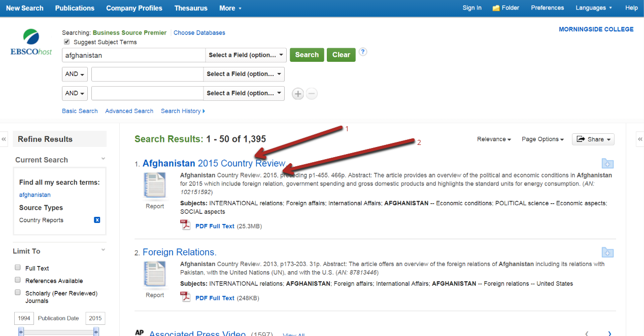The image size is (644, 336).
Task: Click the green Search button
Action: tap(307, 55)
